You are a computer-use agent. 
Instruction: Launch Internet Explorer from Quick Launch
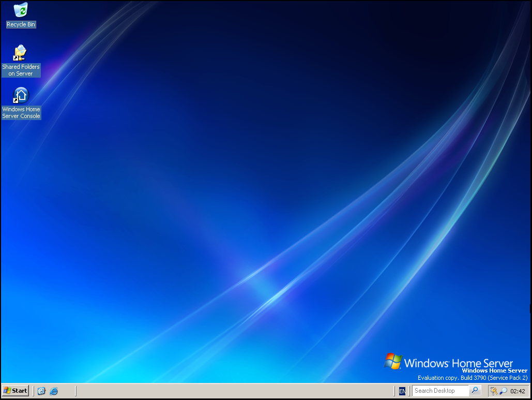(54, 391)
